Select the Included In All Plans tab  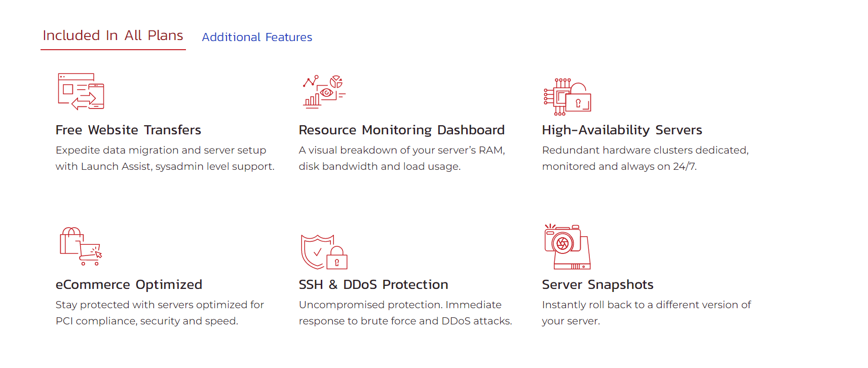(113, 35)
